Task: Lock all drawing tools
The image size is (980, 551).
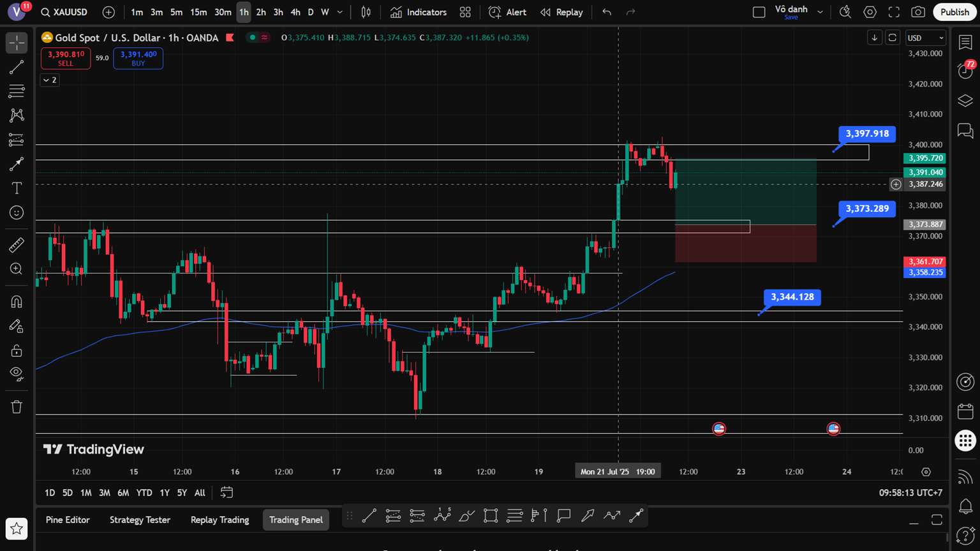Action: [17, 350]
